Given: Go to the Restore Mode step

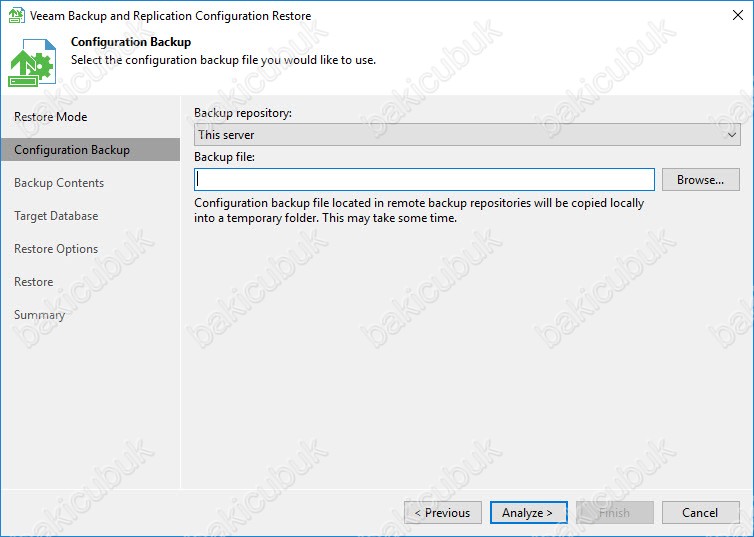Looking at the screenshot, I should pyautogui.click(x=50, y=117).
